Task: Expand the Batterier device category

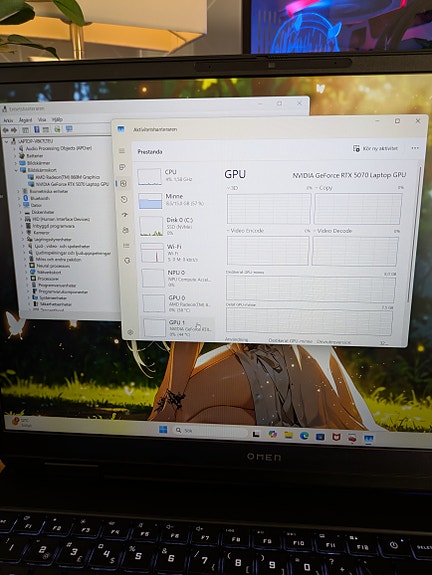Action: pos(15,155)
